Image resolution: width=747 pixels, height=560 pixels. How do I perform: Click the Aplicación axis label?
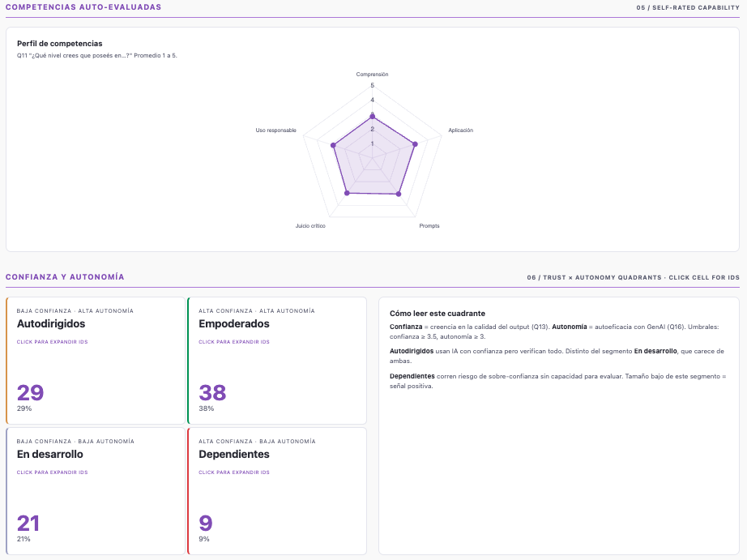(461, 130)
